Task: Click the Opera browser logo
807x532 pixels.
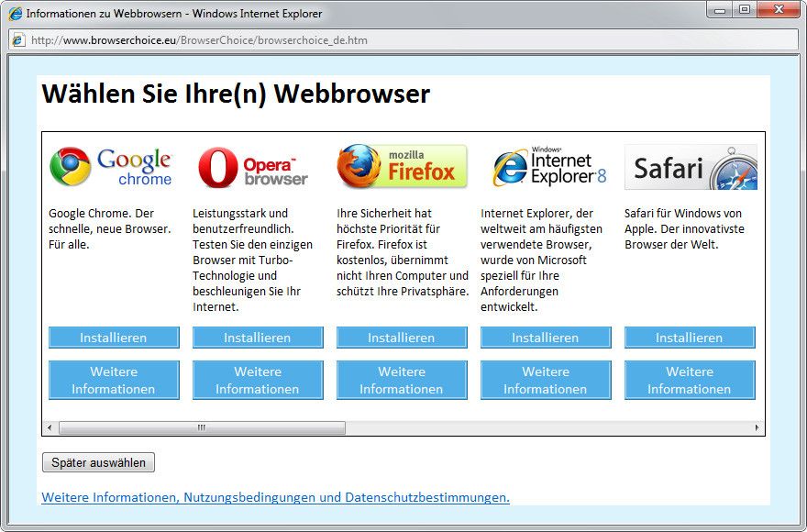Action: pyautogui.click(x=253, y=167)
